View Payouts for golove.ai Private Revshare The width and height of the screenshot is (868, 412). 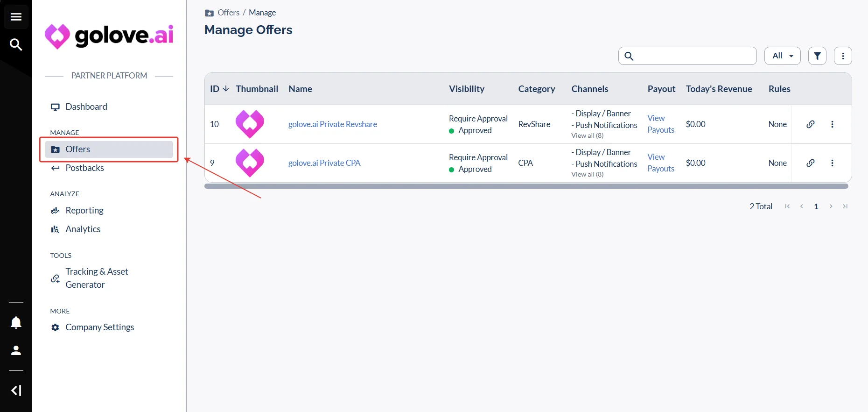661,124
